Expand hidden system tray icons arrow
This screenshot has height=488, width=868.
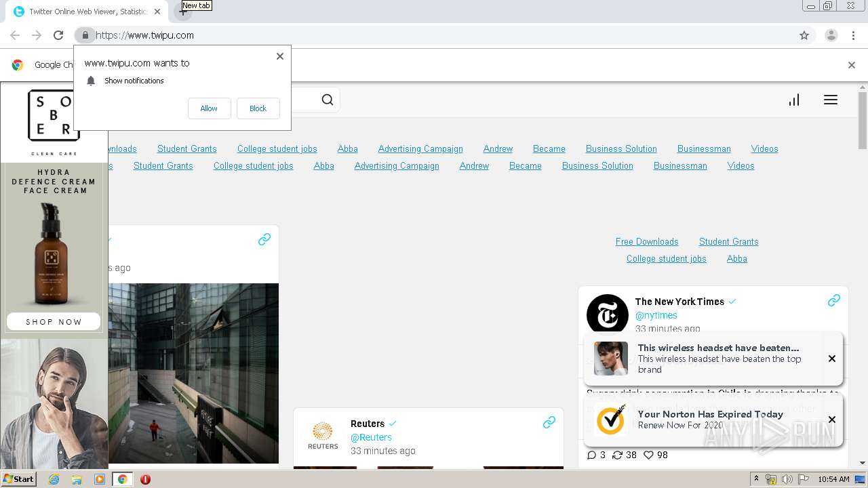[x=756, y=479]
